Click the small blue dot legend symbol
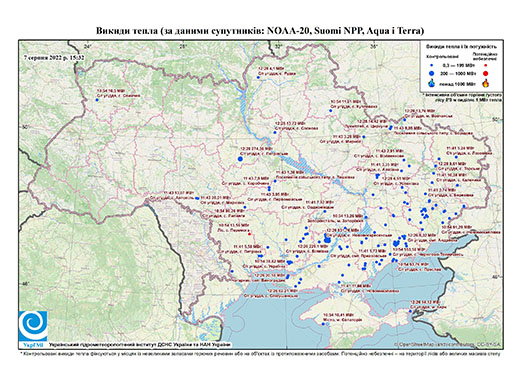This screenshot has height=368, width=520. (432, 66)
